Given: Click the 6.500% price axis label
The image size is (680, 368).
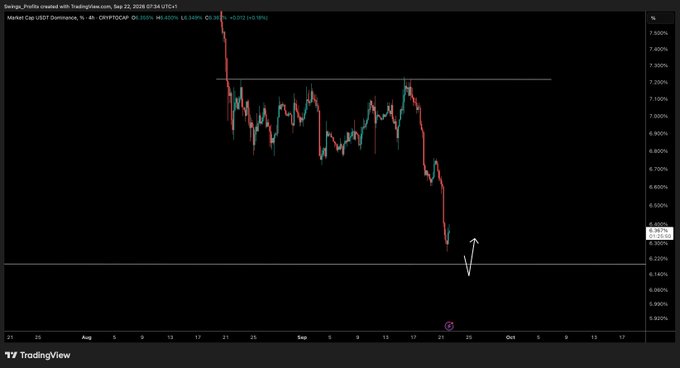Looking at the screenshot, I should [658, 205].
